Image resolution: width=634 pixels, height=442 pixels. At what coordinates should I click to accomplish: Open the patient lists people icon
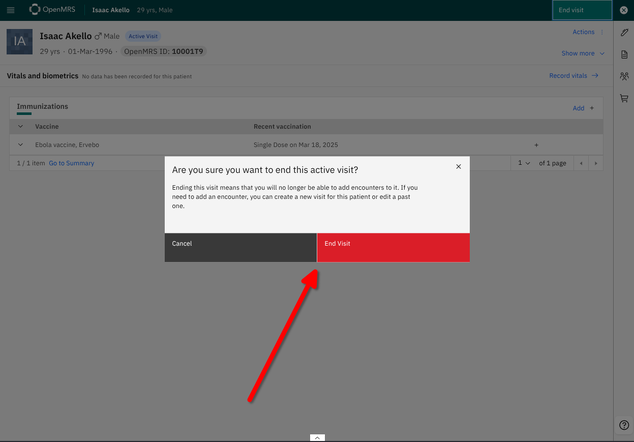[x=624, y=76]
